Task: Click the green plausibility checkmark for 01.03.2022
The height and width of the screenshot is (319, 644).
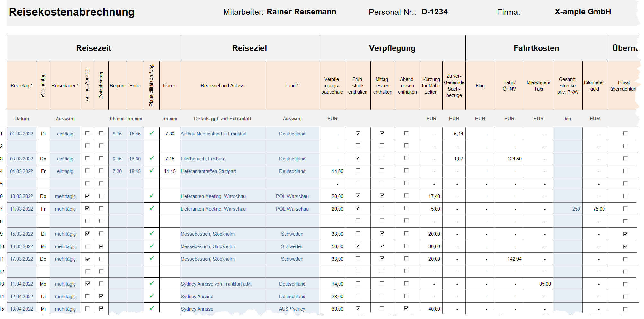Action: click(152, 133)
